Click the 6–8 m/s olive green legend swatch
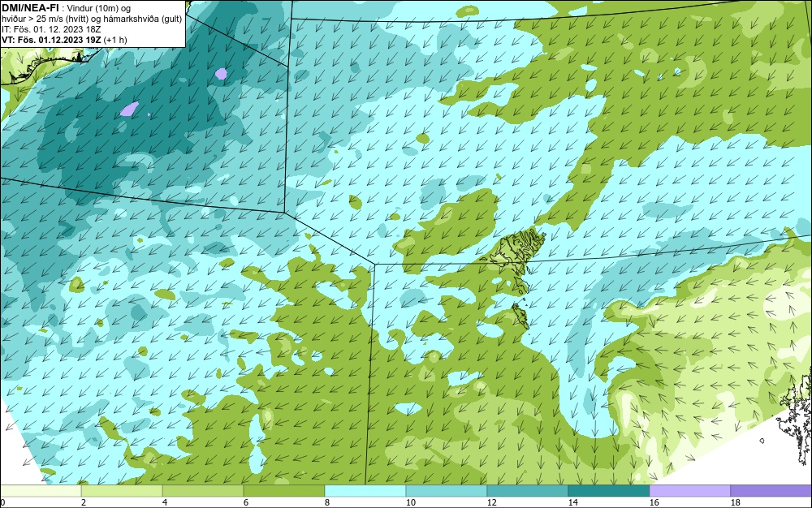 [283, 490]
